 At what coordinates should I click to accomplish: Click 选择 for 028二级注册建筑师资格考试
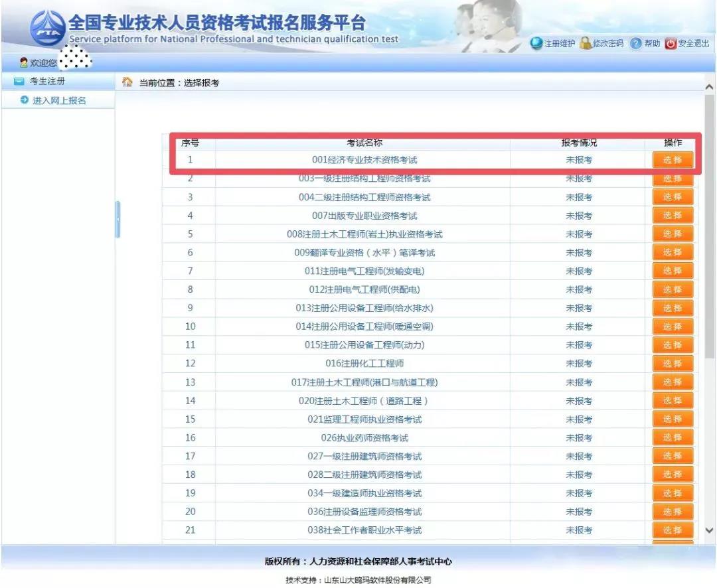[673, 475]
